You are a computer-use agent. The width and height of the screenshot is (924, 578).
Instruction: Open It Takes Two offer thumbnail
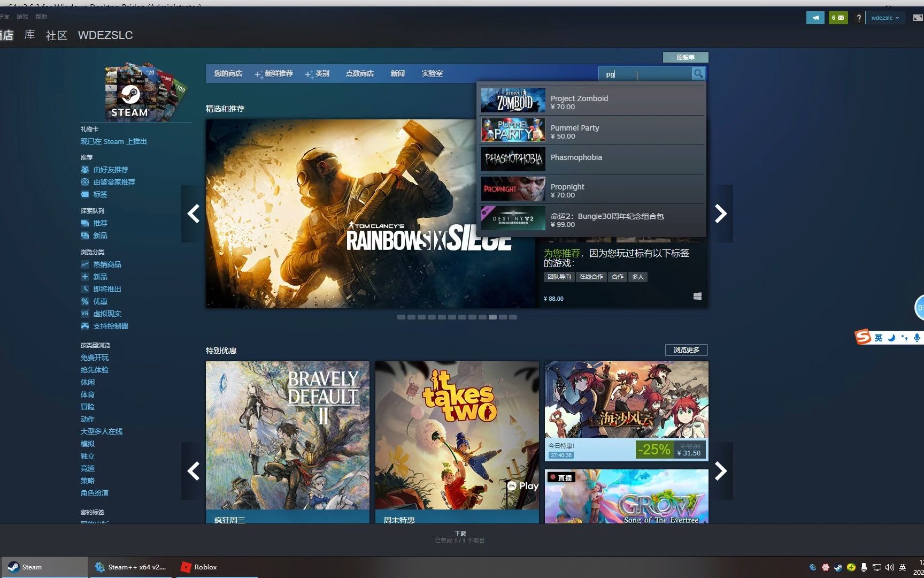coord(457,435)
